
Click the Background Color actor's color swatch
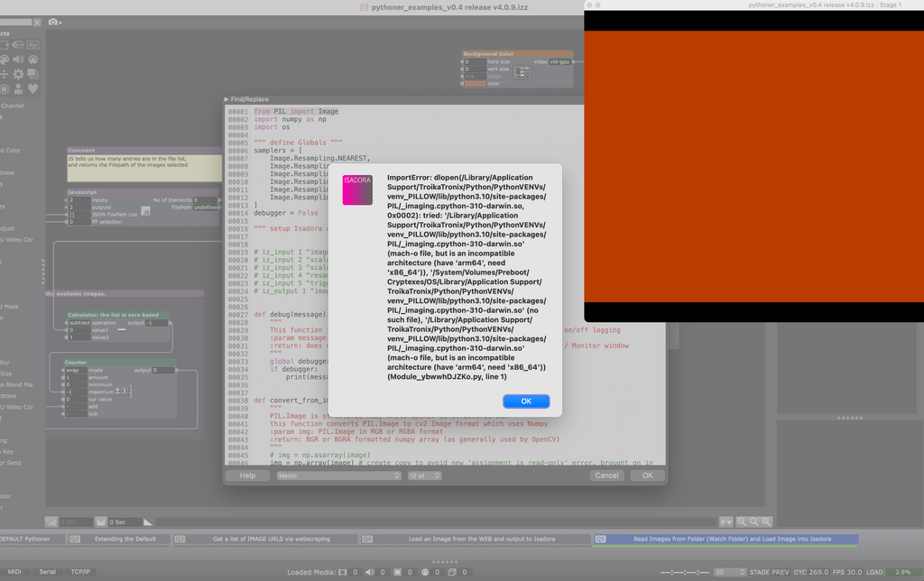click(x=475, y=84)
